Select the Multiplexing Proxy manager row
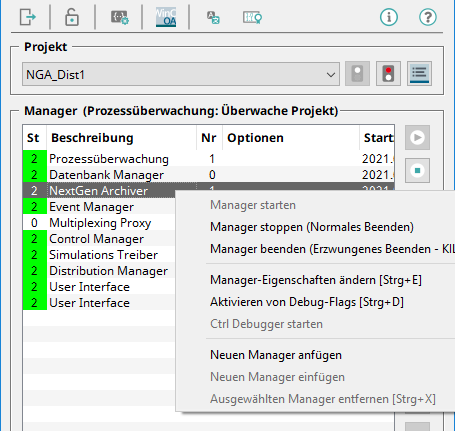The height and width of the screenshot is (431, 455). point(99,223)
